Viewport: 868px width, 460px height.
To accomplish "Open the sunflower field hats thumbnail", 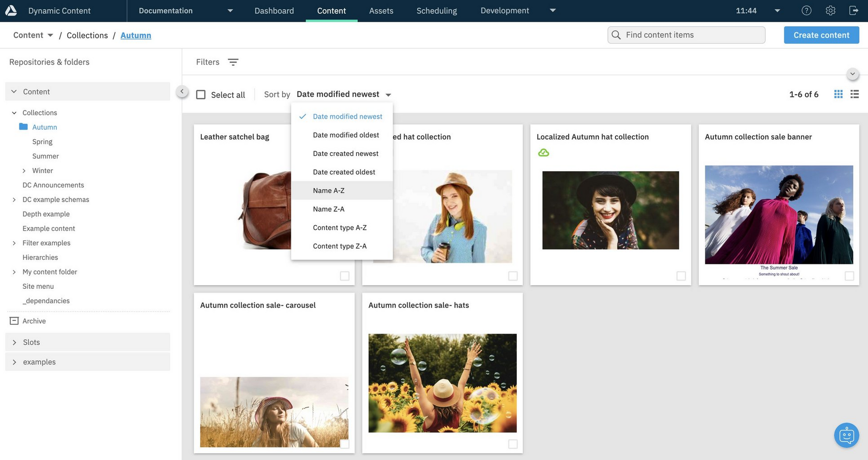I will (442, 383).
